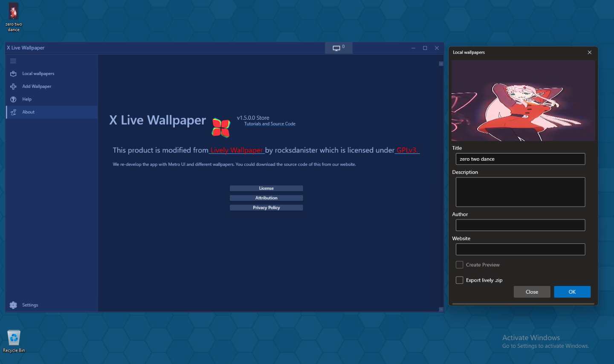Click OK in the Local wallpapers dialog

pyautogui.click(x=572, y=292)
